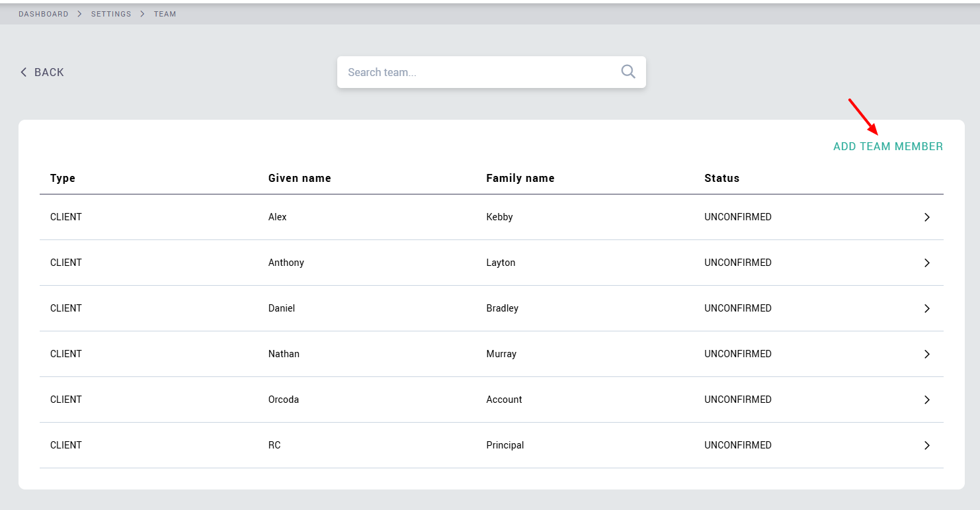Click the Type column header
This screenshot has height=510, width=980.
coord(63,178)
